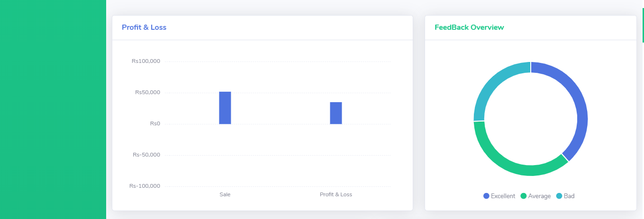
Task: Click the green sidebar panel
Action: click(x=53, y=109)
